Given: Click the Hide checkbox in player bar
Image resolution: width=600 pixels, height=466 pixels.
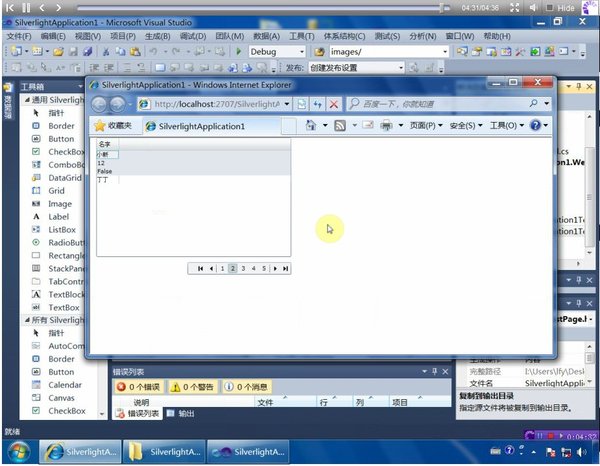Looking at the screenshot, I should click(549, 8).
